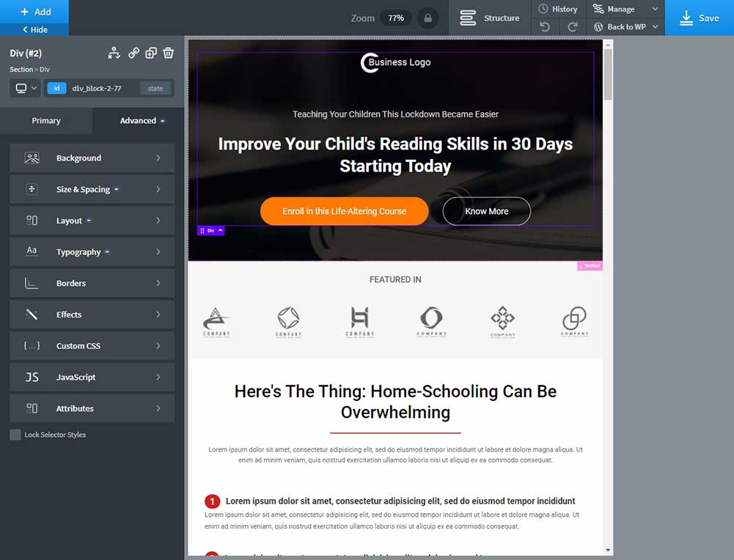Open the Layout settings
Viewport: 734px width, 560px height.
(92, 221)
